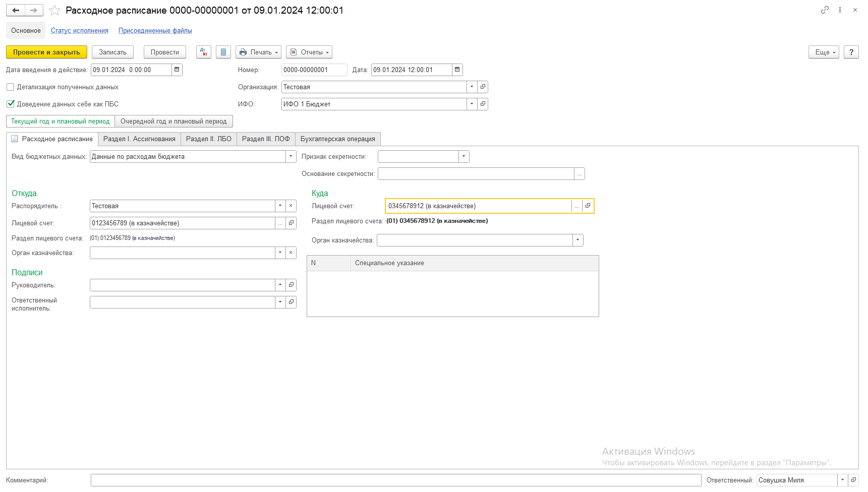Viewport: 868px width, 492px height.
Task: Click Провести и закрыть button
Action: (46, 52)
